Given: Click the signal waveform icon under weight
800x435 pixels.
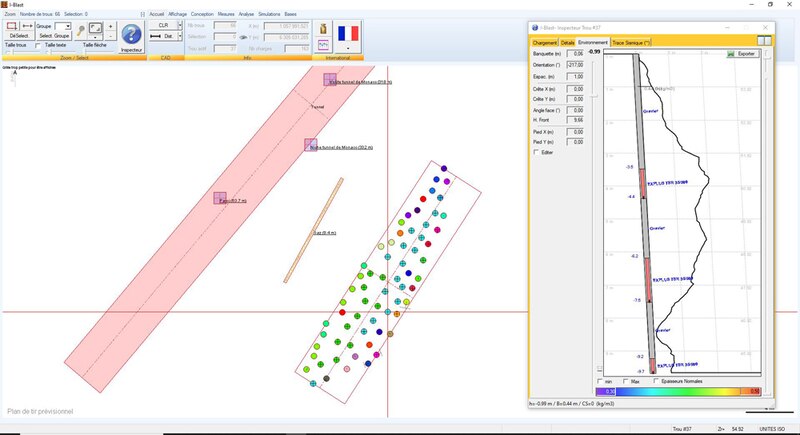Looking at the screenshot, I should point(323,45).
